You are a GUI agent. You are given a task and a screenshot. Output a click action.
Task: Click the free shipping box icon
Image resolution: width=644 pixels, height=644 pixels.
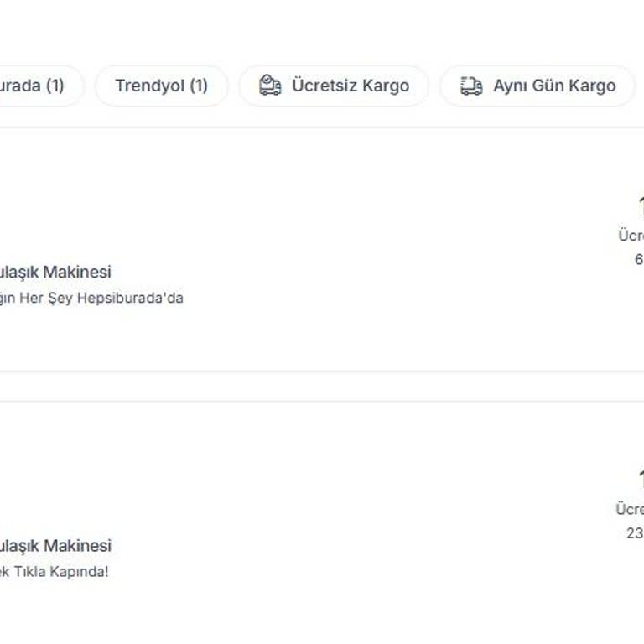point(270,86)
